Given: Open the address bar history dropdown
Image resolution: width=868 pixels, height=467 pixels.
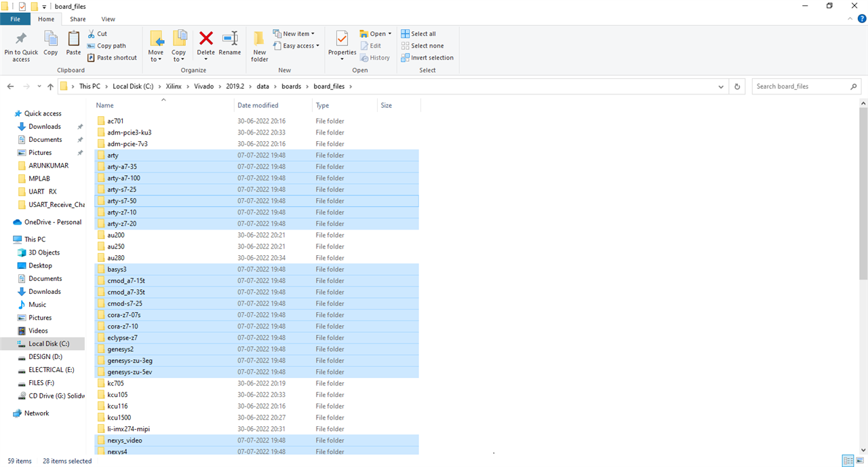Looking at the screenshot, I should tap(722, 86).
